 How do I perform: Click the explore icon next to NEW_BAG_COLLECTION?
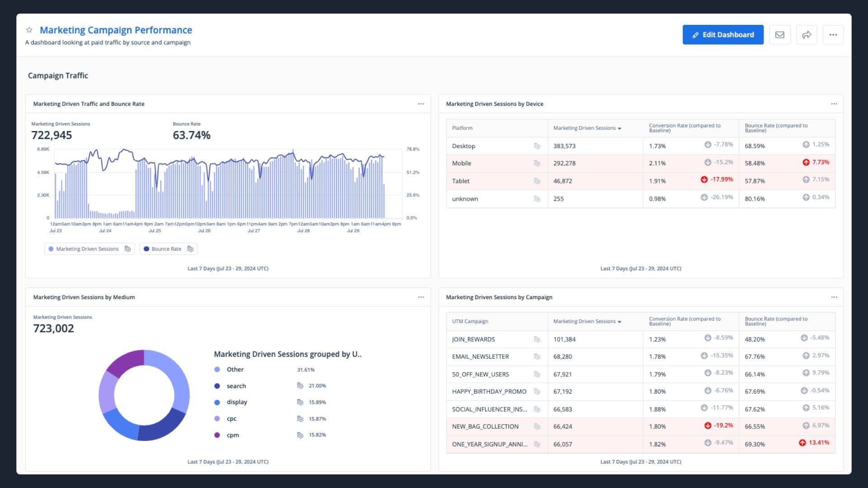pos(536,426)
